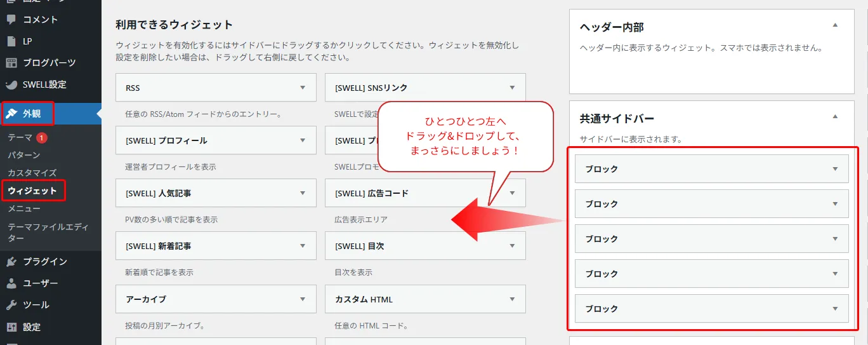The width and height of the screenshot is (868, 345).
Task: Click the sliders icon beside 設定
Action: pyautogui.click(x=11, y=327)
